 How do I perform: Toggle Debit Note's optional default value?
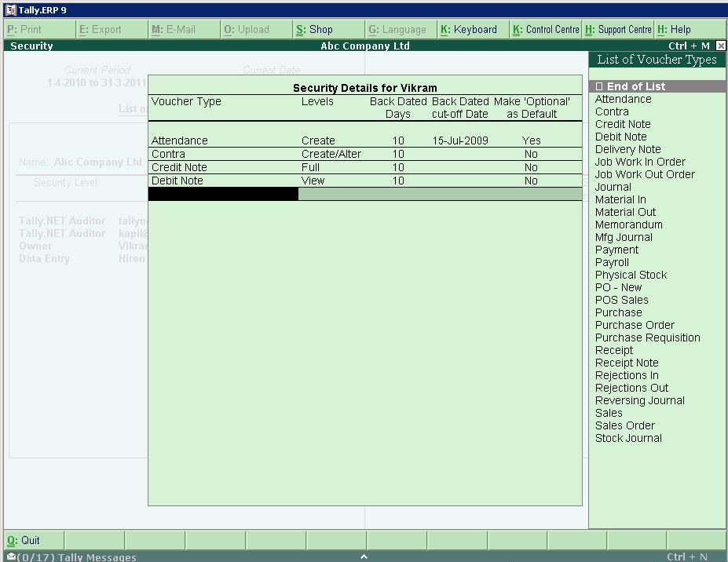530,181
